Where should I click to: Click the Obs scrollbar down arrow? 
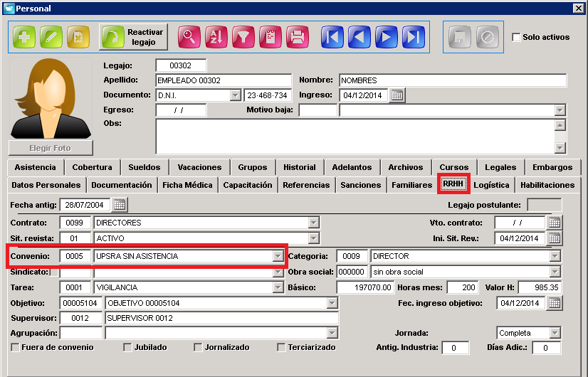click(x=560, y=148)
